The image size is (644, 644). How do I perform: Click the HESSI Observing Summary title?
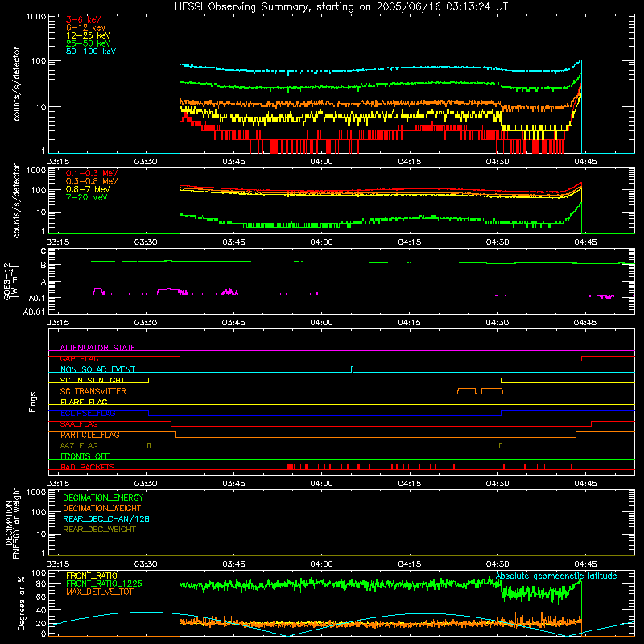click(341, 7)
